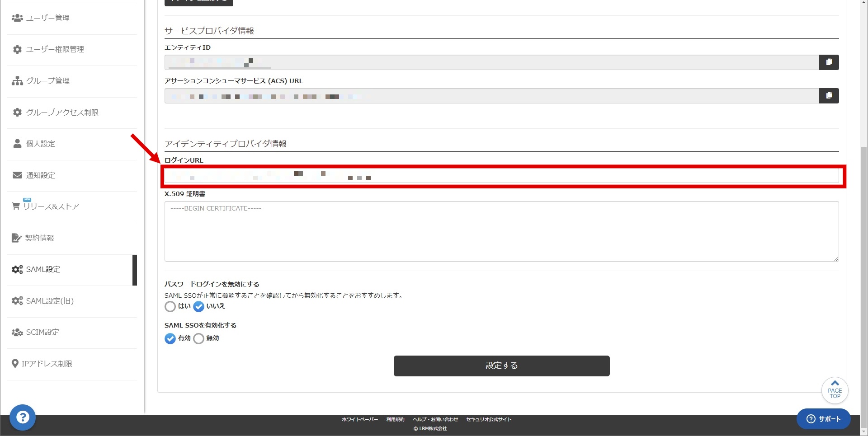Open the ヘルプ・お問い合わせ footer link
This screenshot has width=868, height=436.
[435, 419]
